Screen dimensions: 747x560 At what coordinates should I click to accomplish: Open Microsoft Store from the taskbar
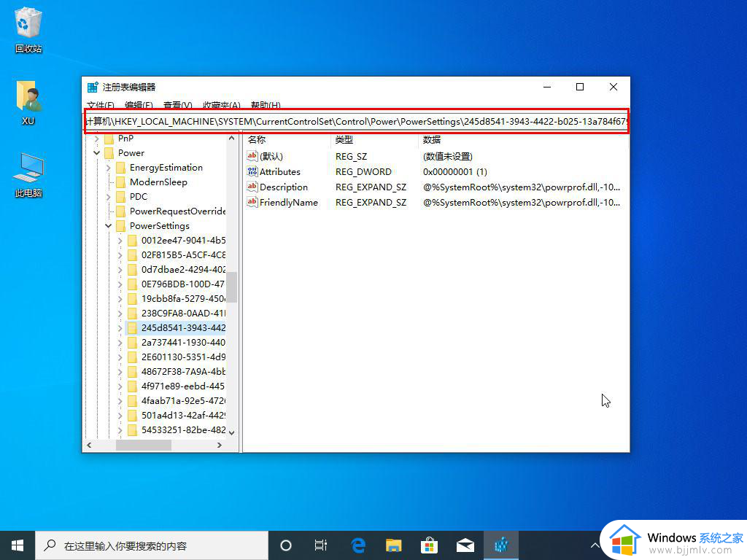tap(429, 545)
